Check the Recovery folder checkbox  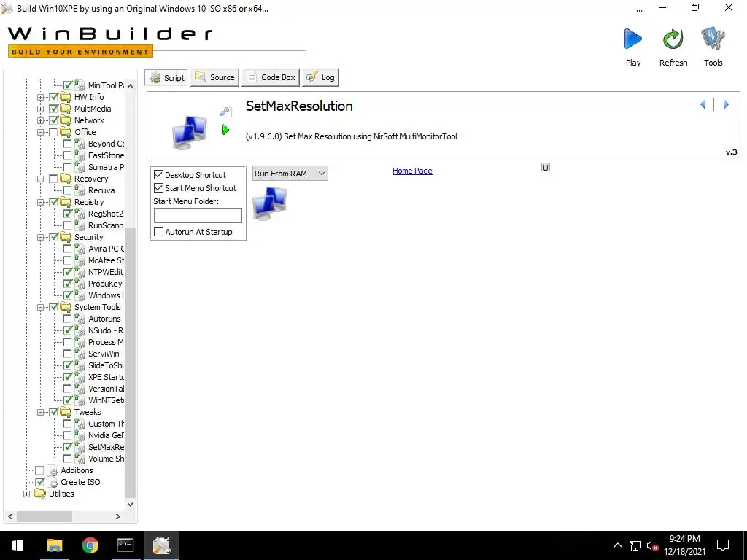pos(53,179)
